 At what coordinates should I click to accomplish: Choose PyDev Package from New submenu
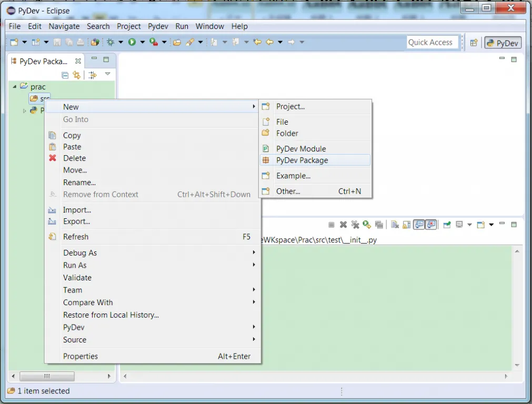[315, 160]
